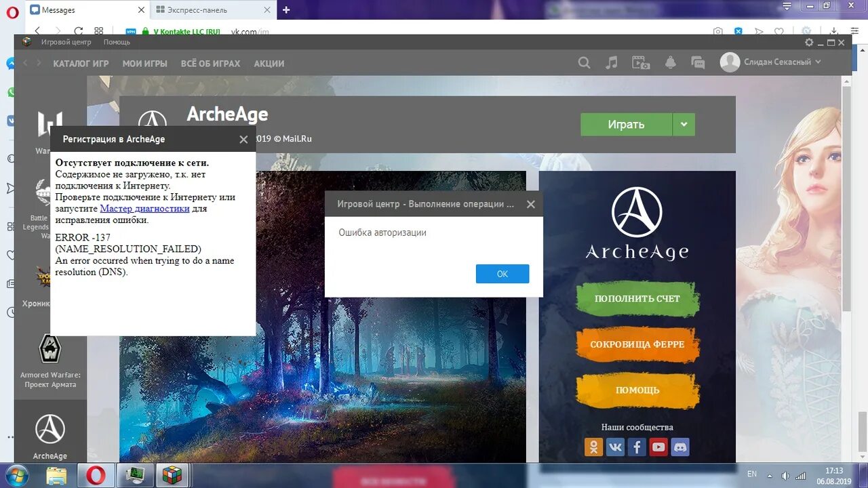This screenshot has height=488, width=868.
Task: Click the Opera back arrow
Action: (37, 31)
